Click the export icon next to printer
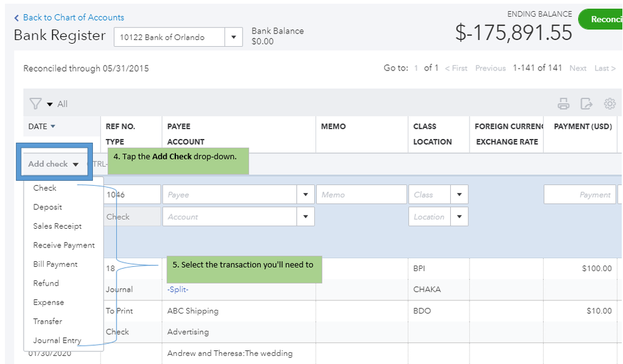This screenshot has width=623, height=364. (586, 103)
